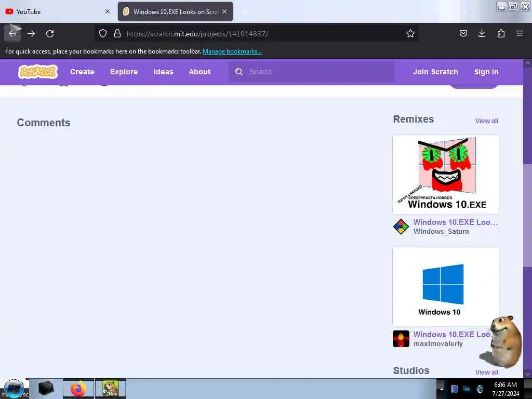Open the hamster Box taskbar app
The height and width of the screenshot is (399, 532).
click(x=111, y=389)
